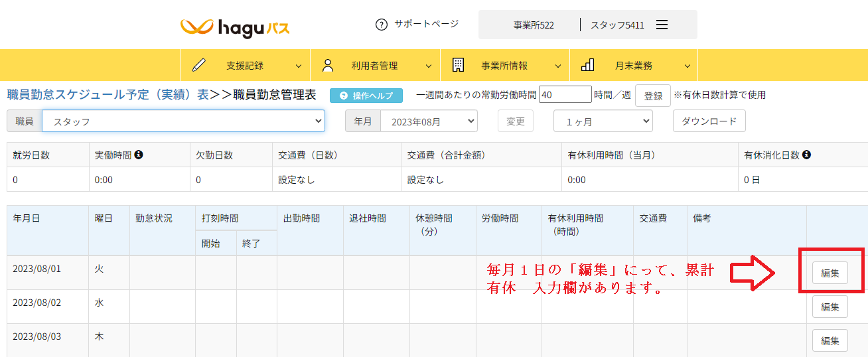Open the hamburger menu next to スタッフ5411
The height and width of the screenshot is (357, 868).
662,25
